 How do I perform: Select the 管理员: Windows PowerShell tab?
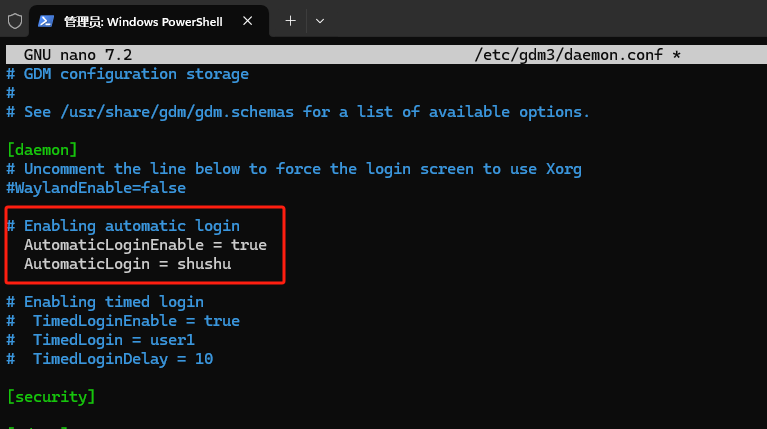[140, 20]
